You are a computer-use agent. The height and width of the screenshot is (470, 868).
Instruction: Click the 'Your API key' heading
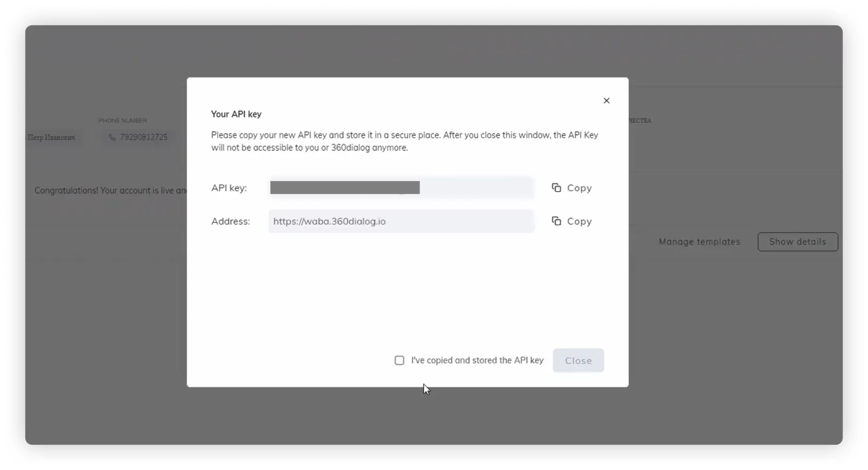pos(236,114)
